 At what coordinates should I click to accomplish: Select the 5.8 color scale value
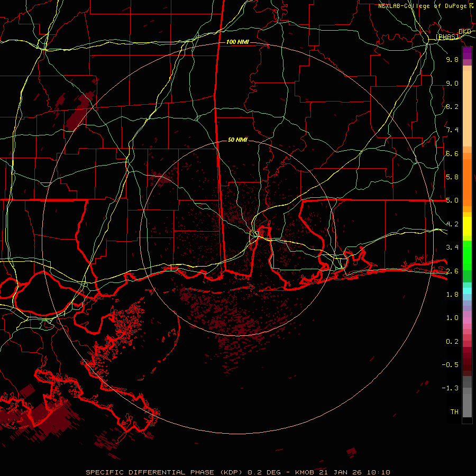pyautogui.click(x=452, y=177)
